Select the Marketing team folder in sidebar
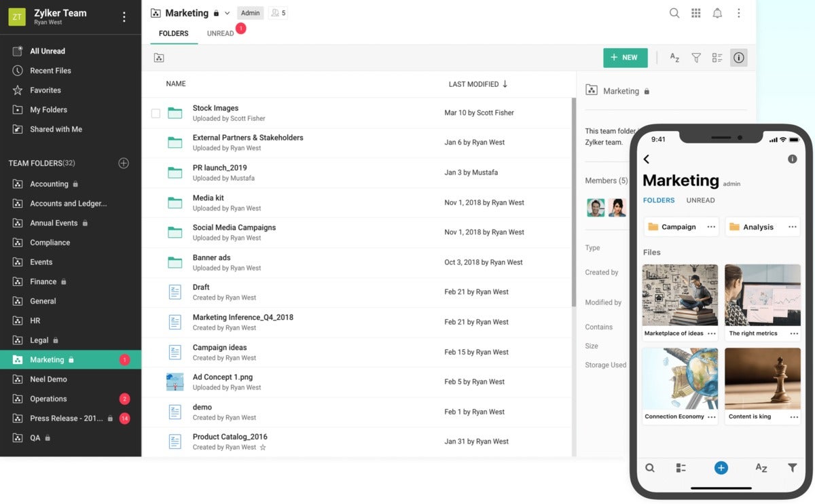The height and width of the screenshot is (504, 815). pyautogui.click(x=71, y=360)
